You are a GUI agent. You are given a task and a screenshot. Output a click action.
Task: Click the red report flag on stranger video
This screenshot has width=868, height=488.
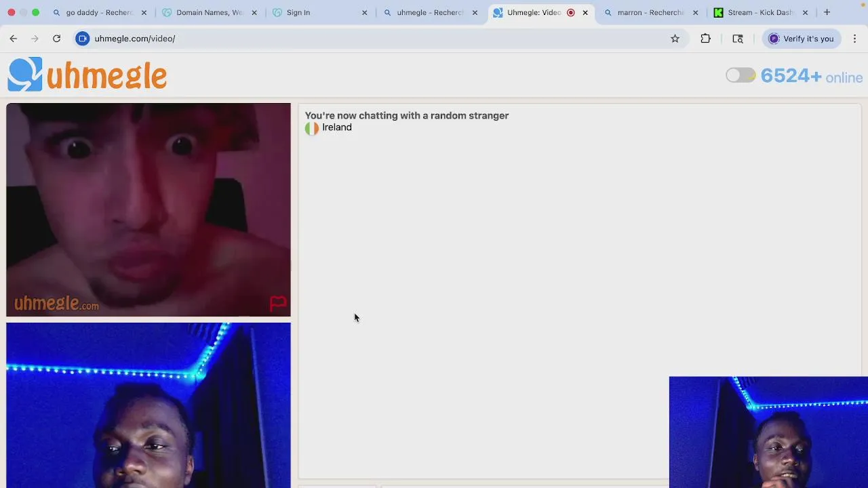click(278, 303)
